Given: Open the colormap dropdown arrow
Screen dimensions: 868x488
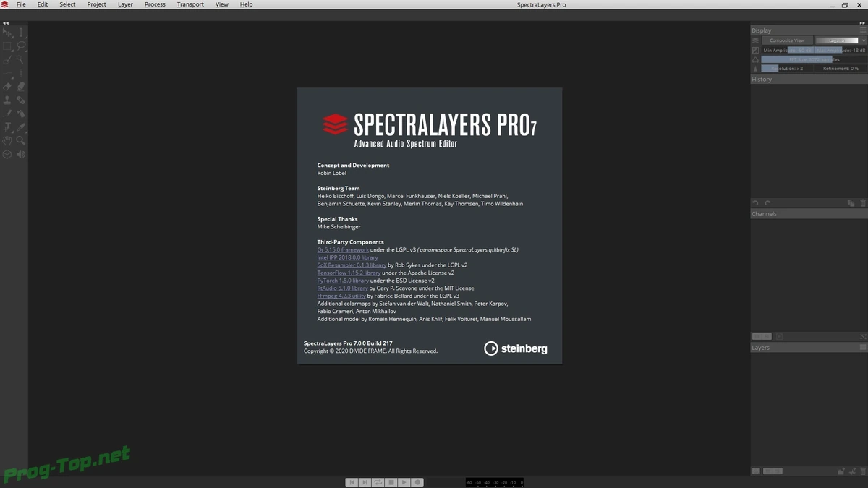Looking at the screenshot, I should (x=863, y=40).
